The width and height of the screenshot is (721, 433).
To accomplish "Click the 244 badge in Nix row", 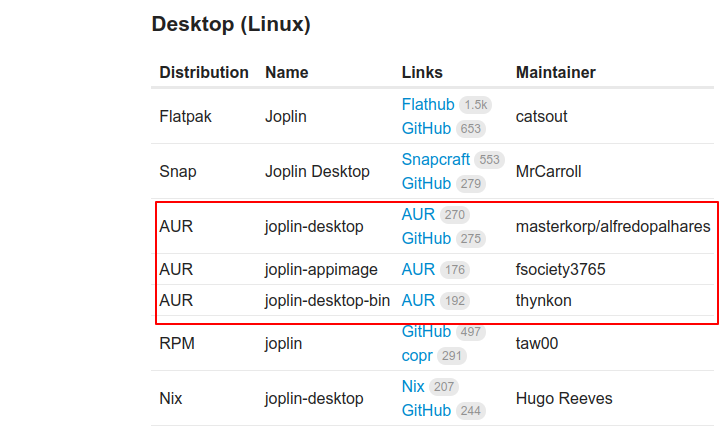I will 470,410.
